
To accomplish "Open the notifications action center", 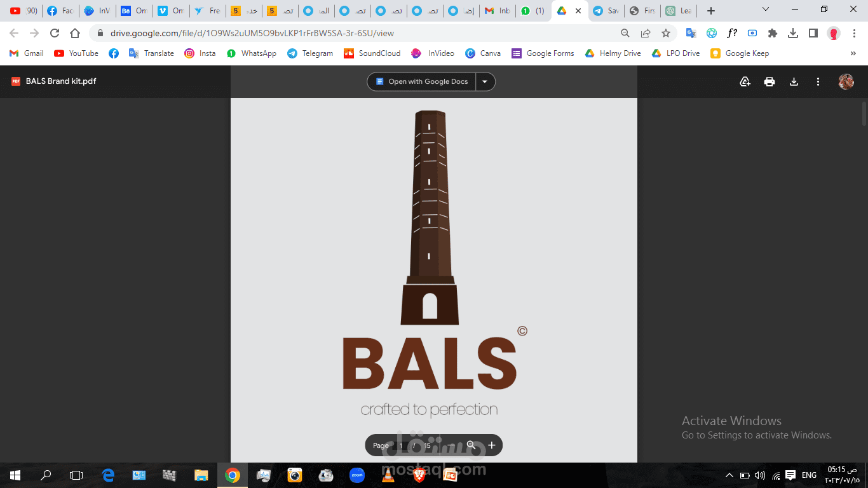I will click(x=790, y=475).
